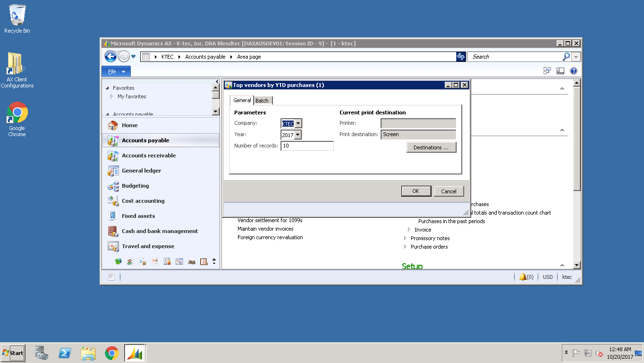Click the Budgeting module icon
The height and width of the screenshot is (363, 644).
click(113, 186)
